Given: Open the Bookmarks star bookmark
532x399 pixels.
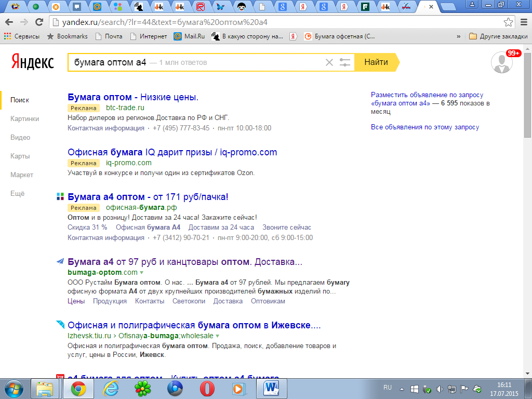Looking at the screenshot, I should point(67,36).
